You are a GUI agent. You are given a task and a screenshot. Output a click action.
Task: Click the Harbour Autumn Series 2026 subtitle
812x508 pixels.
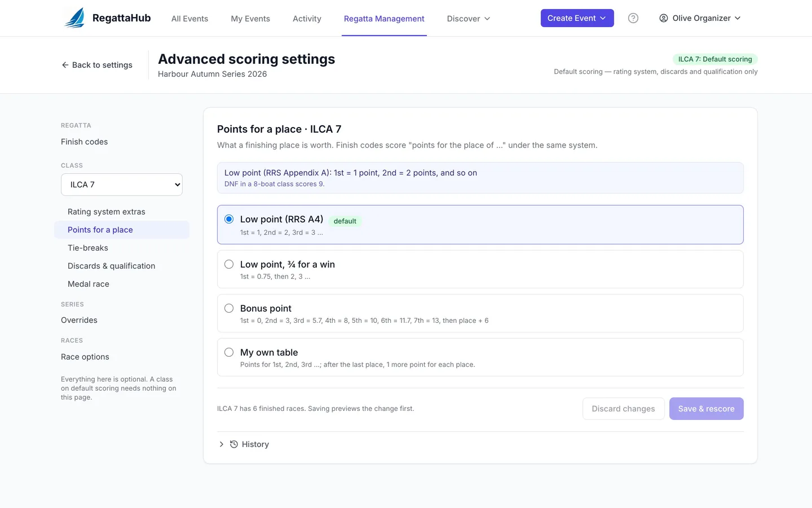point(213,74)
